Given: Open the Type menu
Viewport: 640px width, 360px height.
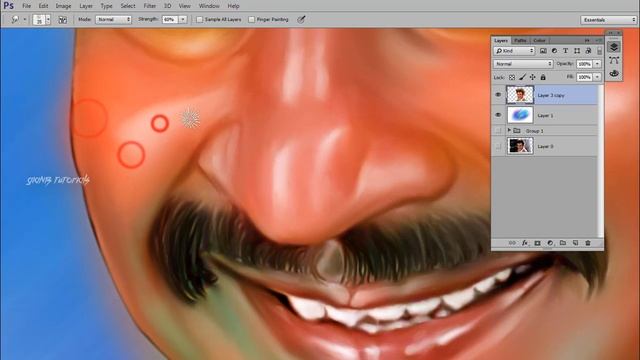Looking at the screenshot, I should 106,6.
